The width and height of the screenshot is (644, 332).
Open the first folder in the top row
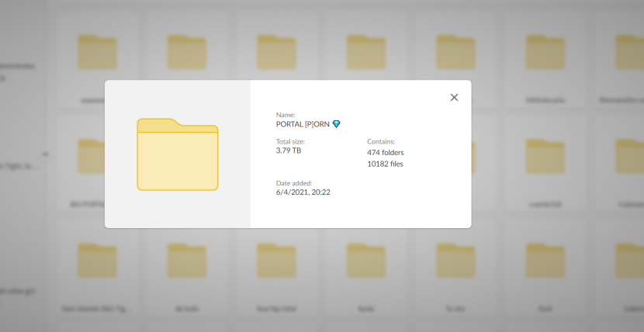click(97, 52)
